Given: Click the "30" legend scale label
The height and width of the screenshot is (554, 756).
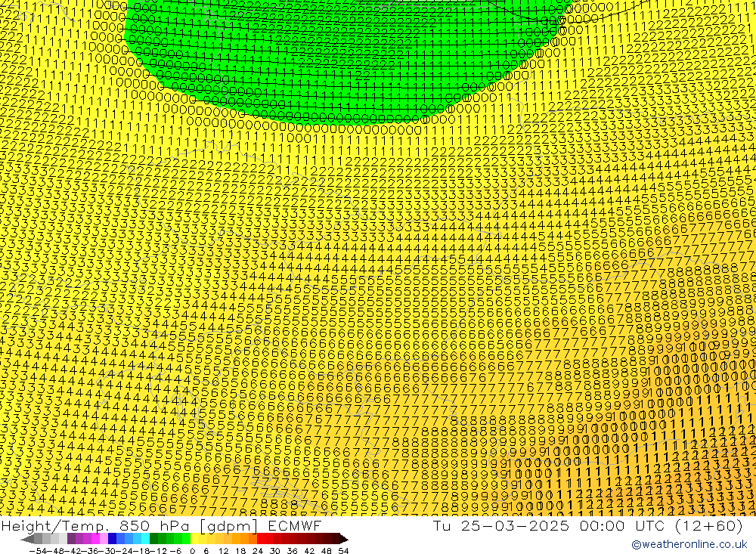Looking at the screenshot, I should click(x=275, y=551).
